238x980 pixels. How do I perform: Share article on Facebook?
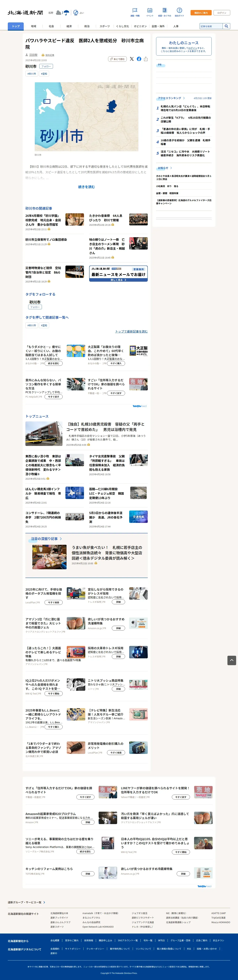(x=139, y=59)
